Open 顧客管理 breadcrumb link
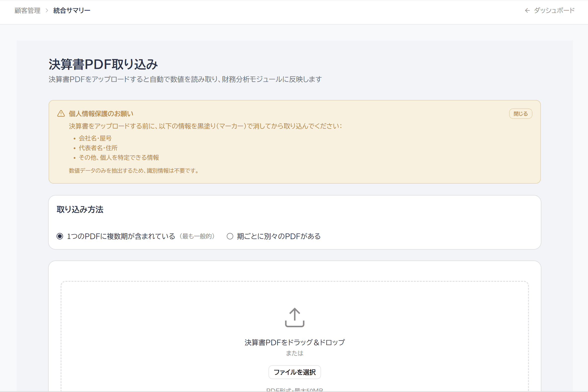 [28, 10]
